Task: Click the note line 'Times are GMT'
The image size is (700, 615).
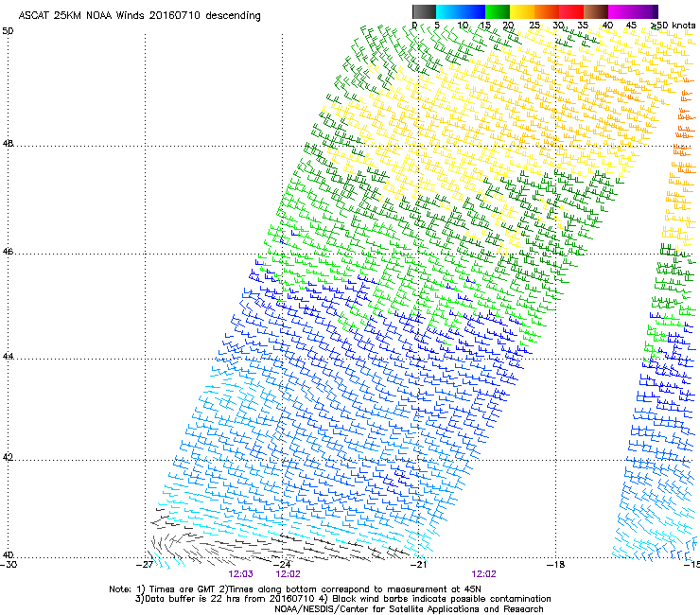Action: [181, 589]
